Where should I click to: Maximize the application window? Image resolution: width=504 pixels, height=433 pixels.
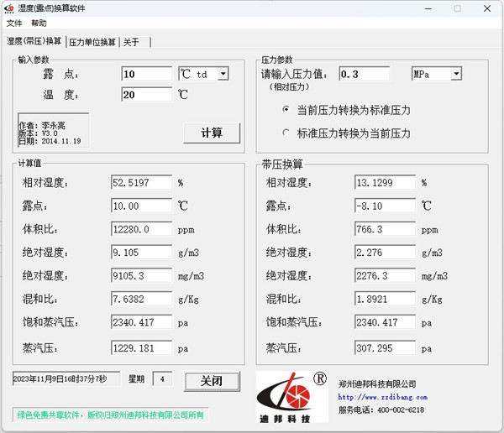tap(457, 8)
